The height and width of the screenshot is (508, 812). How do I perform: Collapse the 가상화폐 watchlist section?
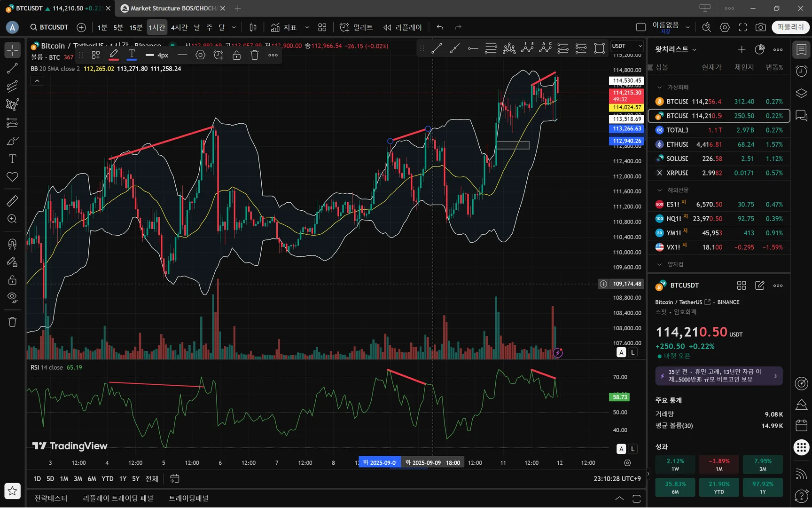coord(659,87)
